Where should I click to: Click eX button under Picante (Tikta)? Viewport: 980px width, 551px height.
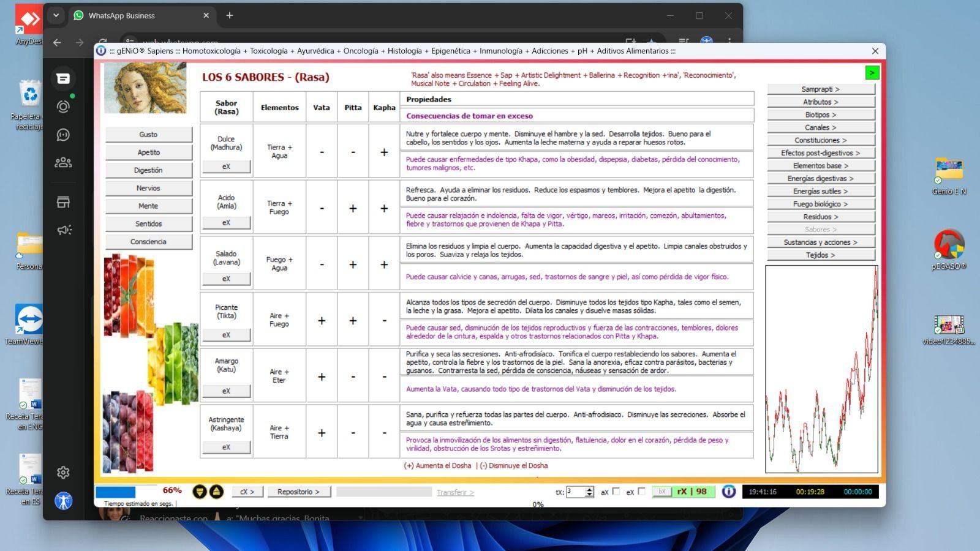[226, 335]
